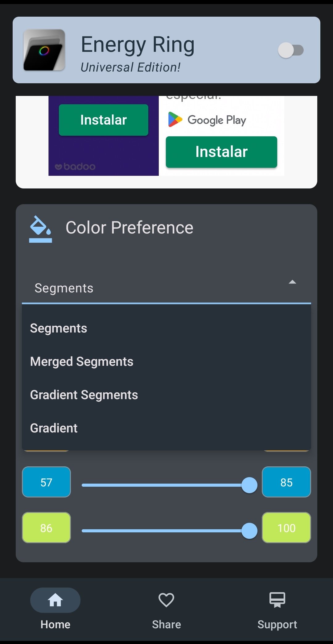Viewport: 333px width, 644px height.
Task: Tap the Share heart icon
Action: pos(166,600)
